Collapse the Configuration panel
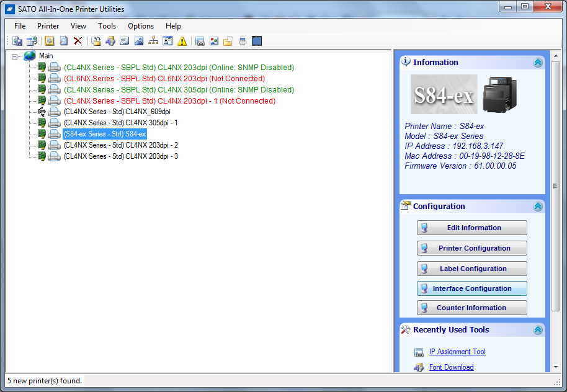The height and width of the screenshot is (392, 567). coord(538,207)
